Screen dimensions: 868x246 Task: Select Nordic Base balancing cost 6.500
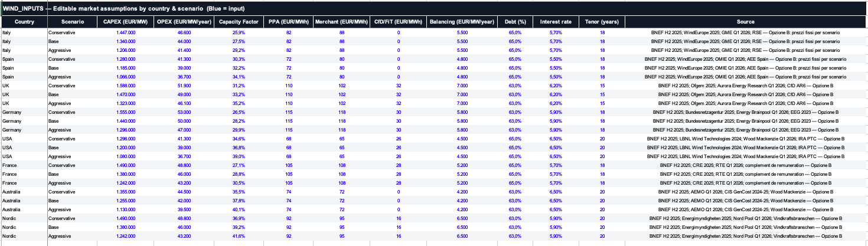(x=462, y=227)
